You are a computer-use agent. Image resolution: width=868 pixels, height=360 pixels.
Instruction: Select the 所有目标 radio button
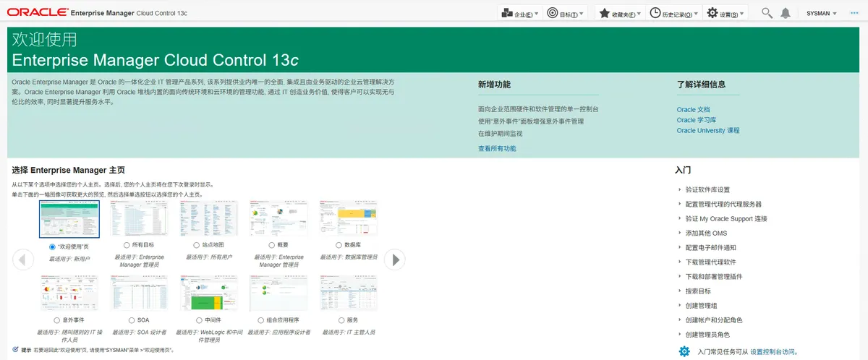127,246
